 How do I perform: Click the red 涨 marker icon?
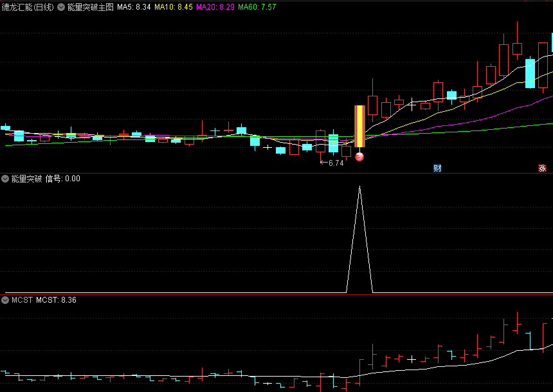[542, 168]
